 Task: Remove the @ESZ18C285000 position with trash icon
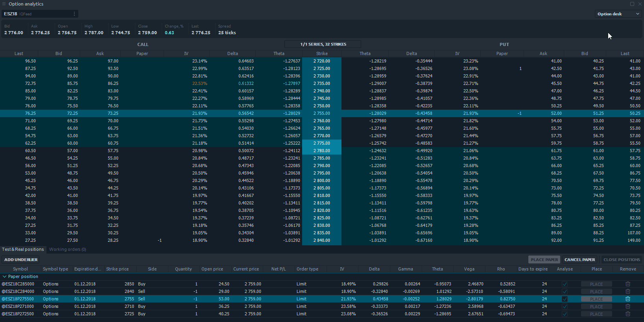[x=628, y=284]
